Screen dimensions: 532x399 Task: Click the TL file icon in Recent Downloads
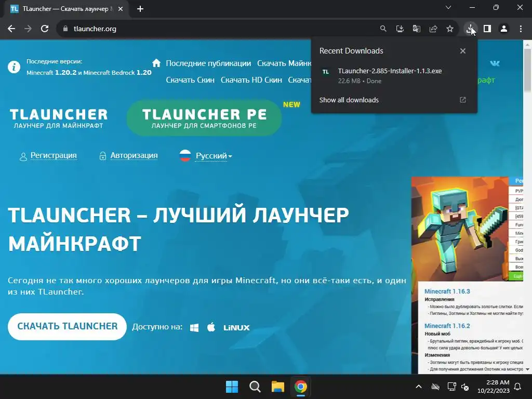coord(326,72)
